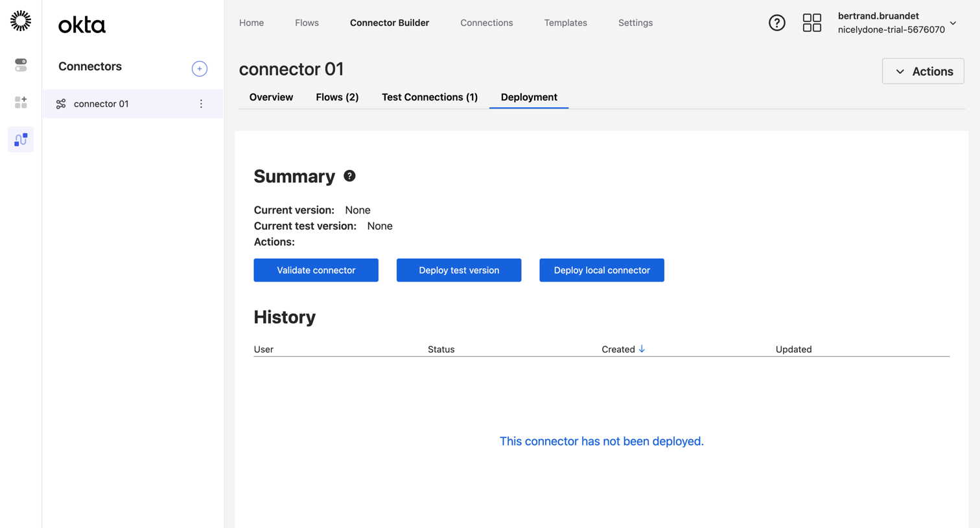Switch to Test Connections (1) tab
This screenshot has width=980, height=528.
point(430,97)
